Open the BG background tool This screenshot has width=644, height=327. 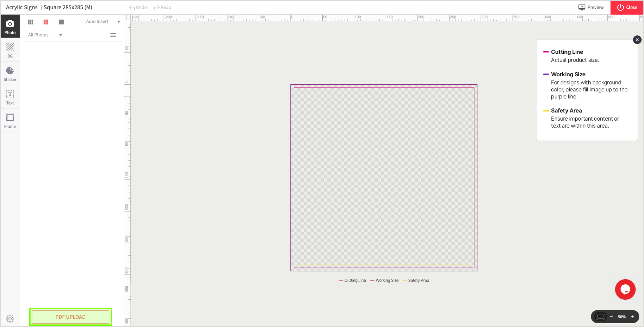click(x=10, y=50)
